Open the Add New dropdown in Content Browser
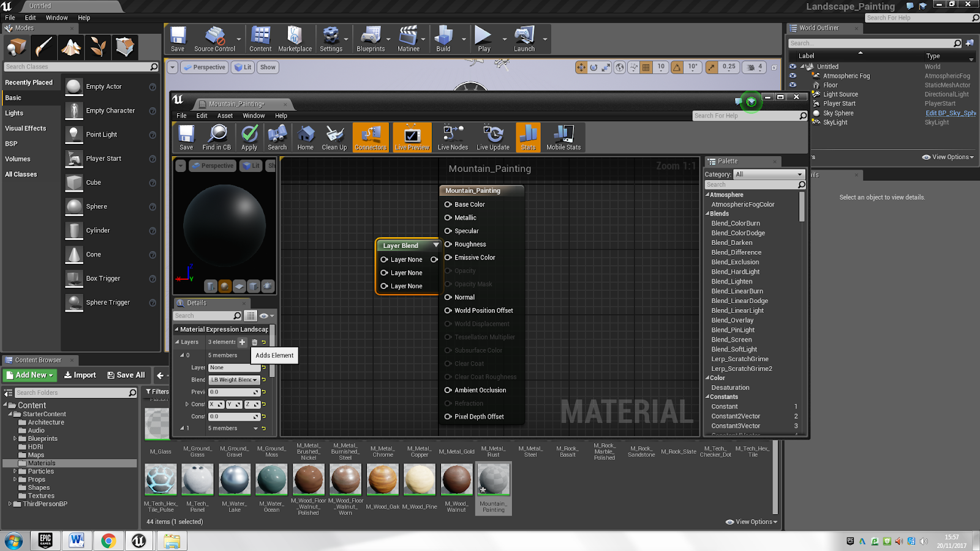 coord(29,375)
